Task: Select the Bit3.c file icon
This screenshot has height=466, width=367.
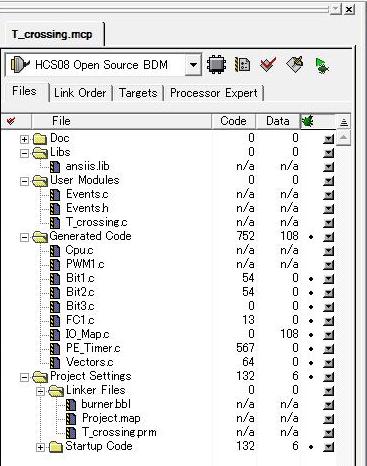Action: click(55, 307)
